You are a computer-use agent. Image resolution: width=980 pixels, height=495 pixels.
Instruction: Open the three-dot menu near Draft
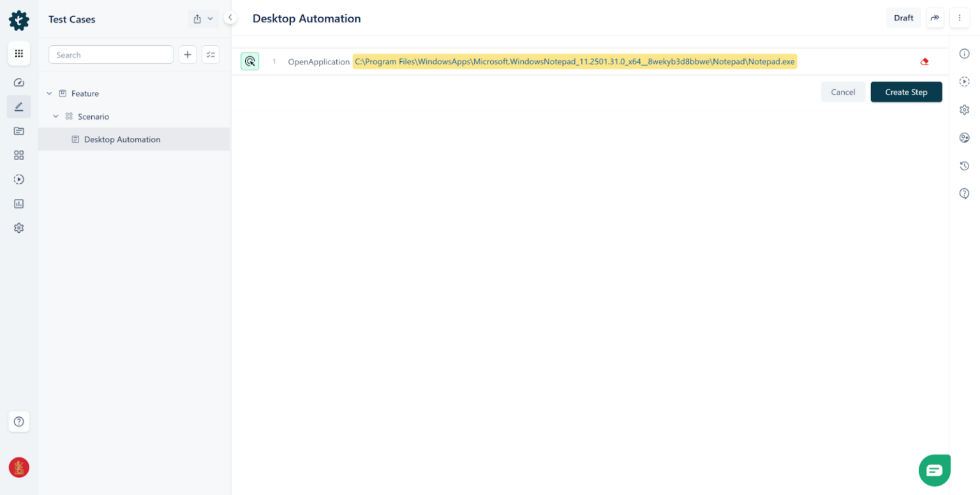[960, 17]
